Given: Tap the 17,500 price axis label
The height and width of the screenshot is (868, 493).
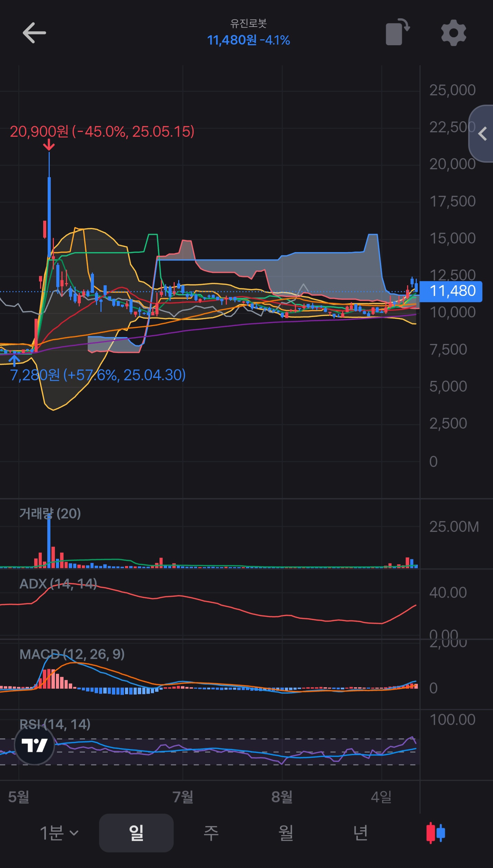Looking at the screenshot, I should (452, 201).
